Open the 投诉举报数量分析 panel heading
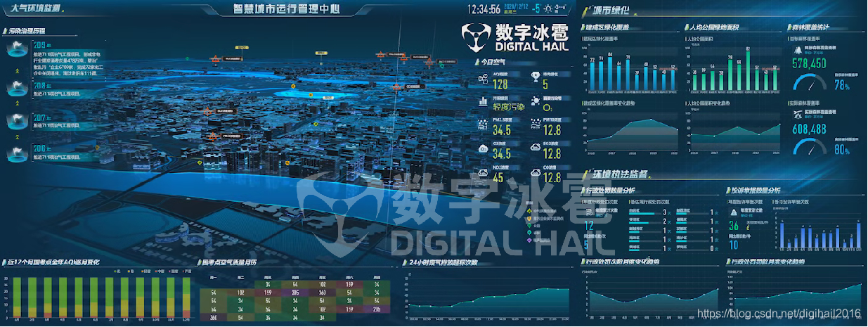The height and width of the screenshot is (327, 868). [756, 191]
